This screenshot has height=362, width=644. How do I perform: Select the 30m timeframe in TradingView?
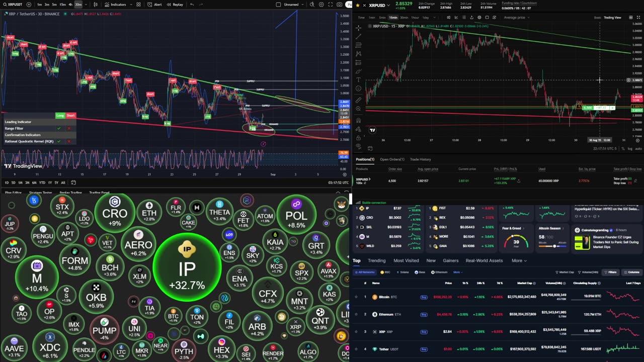tap(78, 5)
